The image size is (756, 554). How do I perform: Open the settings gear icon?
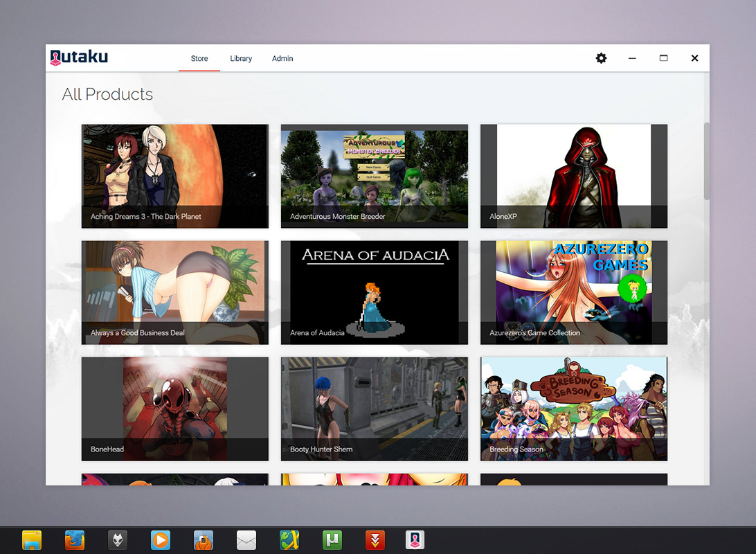point(601,58)
